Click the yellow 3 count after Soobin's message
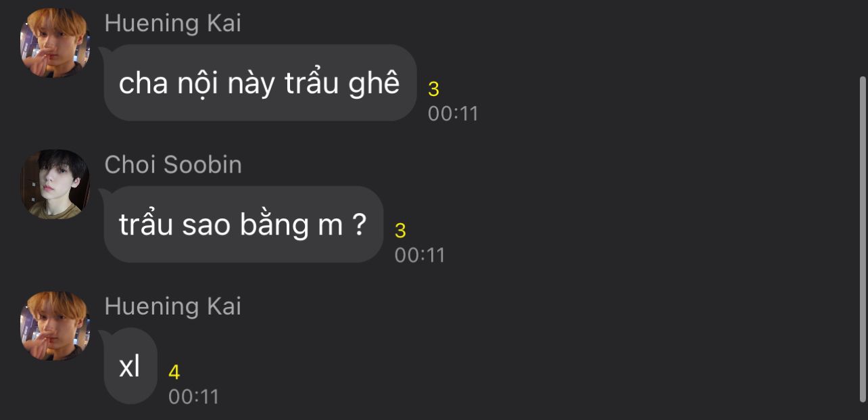868x420 pixels. pos(400,231)
